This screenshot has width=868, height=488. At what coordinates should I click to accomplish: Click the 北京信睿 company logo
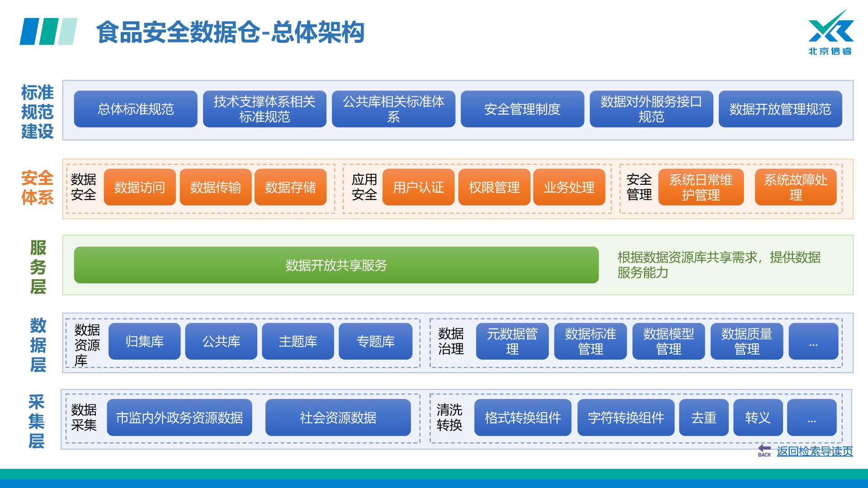click(x=830, y=33)
